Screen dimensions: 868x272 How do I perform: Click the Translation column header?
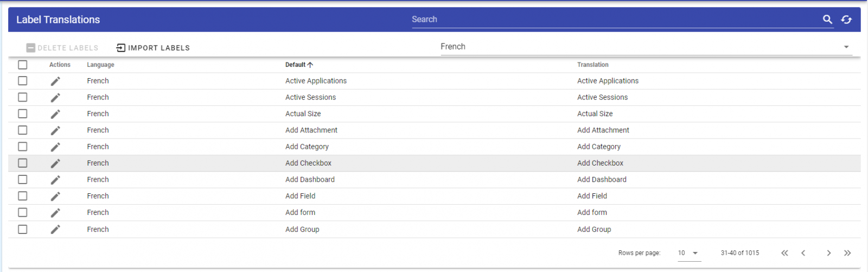(x=592, y=65)
